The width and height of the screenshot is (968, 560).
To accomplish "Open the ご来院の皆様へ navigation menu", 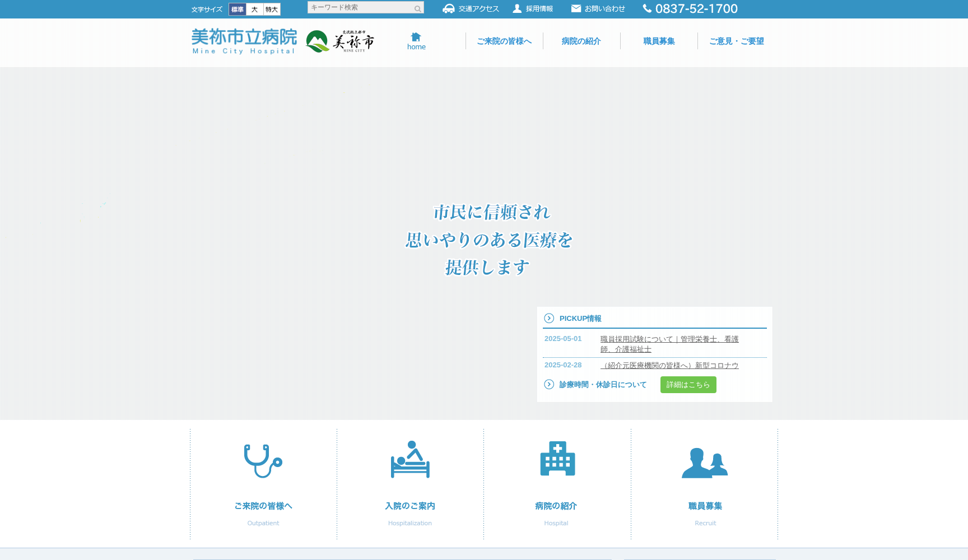I will coord(504,41).
